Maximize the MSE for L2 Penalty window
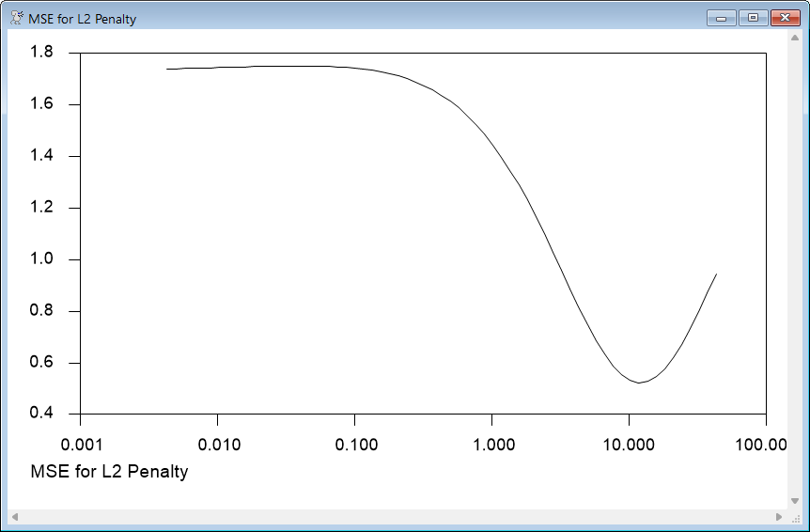The image size is (810, 532). (752, 18)
